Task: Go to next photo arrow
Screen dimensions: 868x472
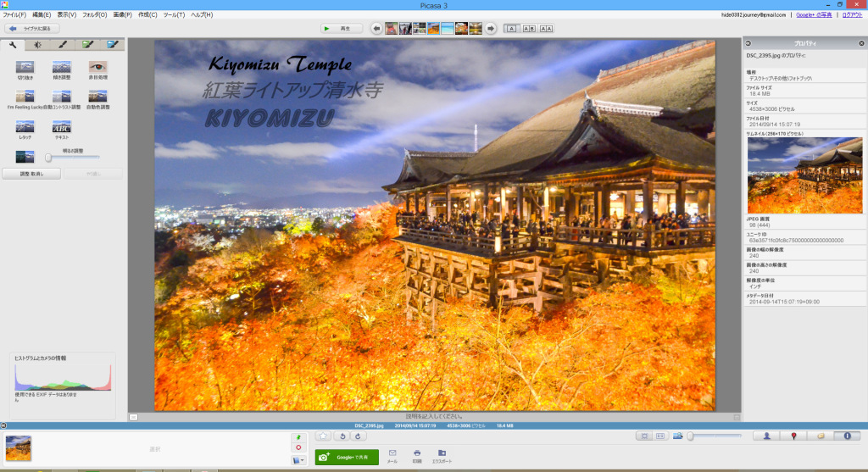Action: point(491,28)
